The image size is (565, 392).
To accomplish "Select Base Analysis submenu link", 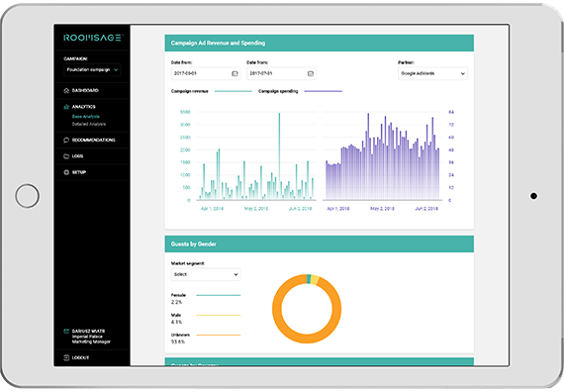I will click(86, 117).
